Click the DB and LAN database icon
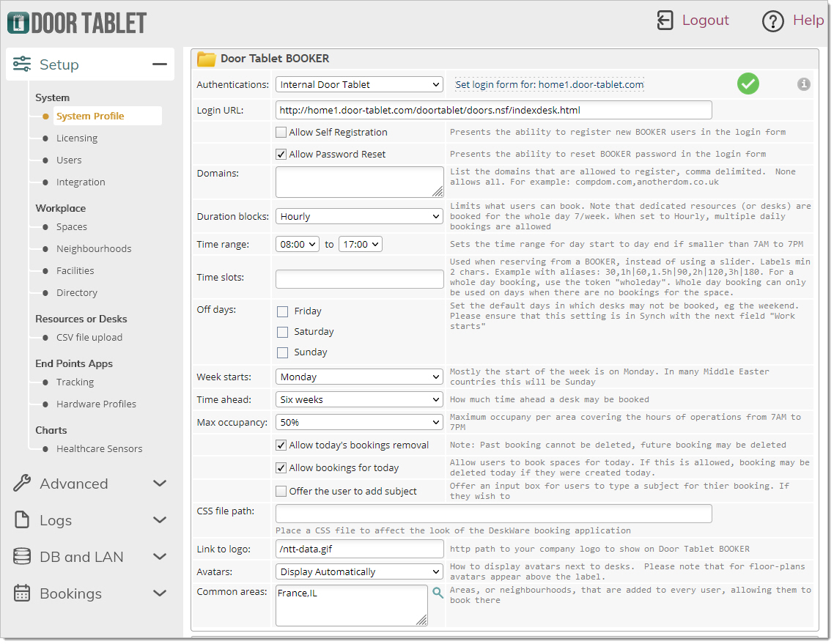834x644 pixels. coord(23,557)
